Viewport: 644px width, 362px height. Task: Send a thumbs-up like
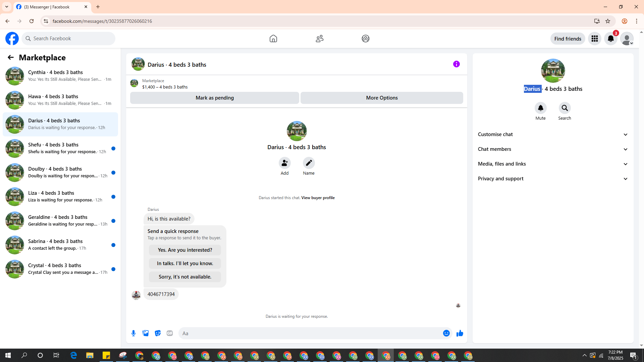click(x=460, y=333)
